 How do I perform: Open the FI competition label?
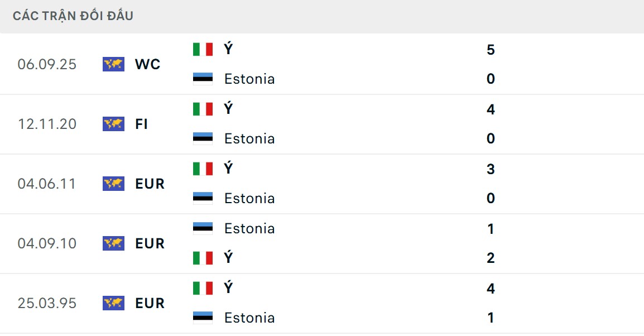(141, 124)
